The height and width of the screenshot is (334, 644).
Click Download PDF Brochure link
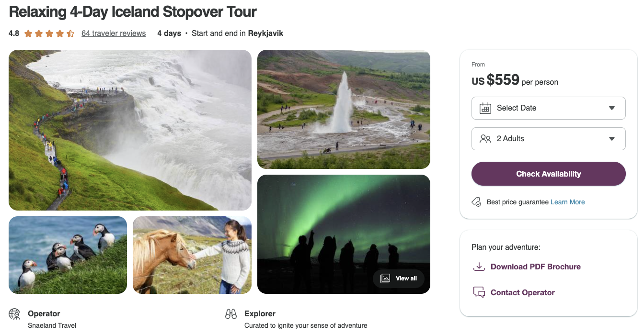[535, 267]
